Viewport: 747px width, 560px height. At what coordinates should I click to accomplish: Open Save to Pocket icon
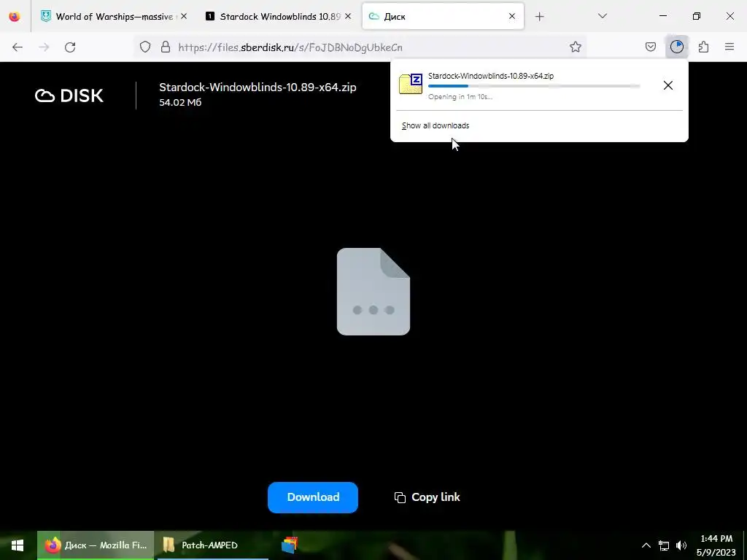tap(650, 47)
